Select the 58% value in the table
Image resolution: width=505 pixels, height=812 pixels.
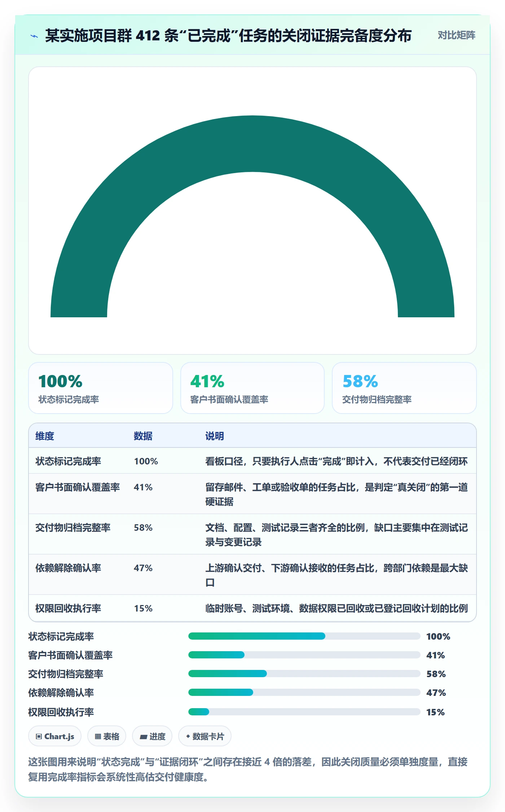[143, 528]
